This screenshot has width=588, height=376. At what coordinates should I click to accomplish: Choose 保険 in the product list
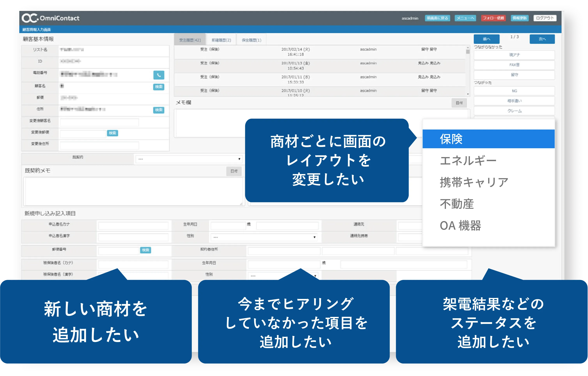(489, 139)
